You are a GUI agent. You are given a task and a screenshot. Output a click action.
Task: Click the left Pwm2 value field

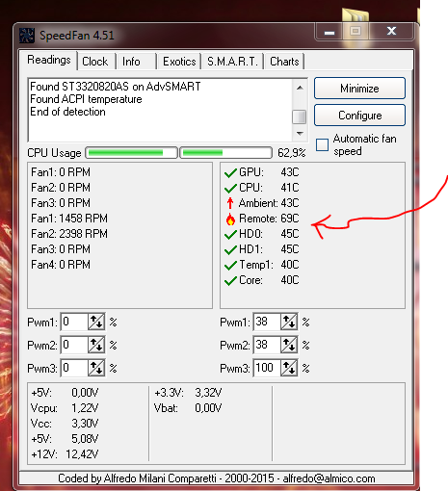pyautogui.click(x=74, y=345)
